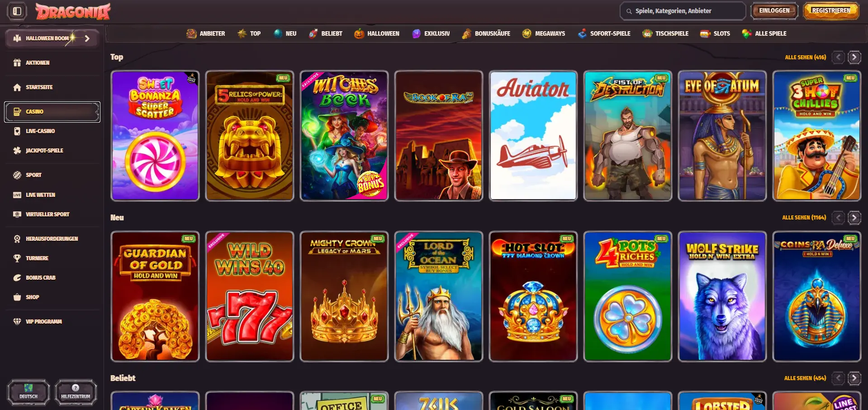The height and width of the screenshot is (410, 868).
Task: Collapse the sidebar using the panel toggle
Action: (x=17, y=11)
